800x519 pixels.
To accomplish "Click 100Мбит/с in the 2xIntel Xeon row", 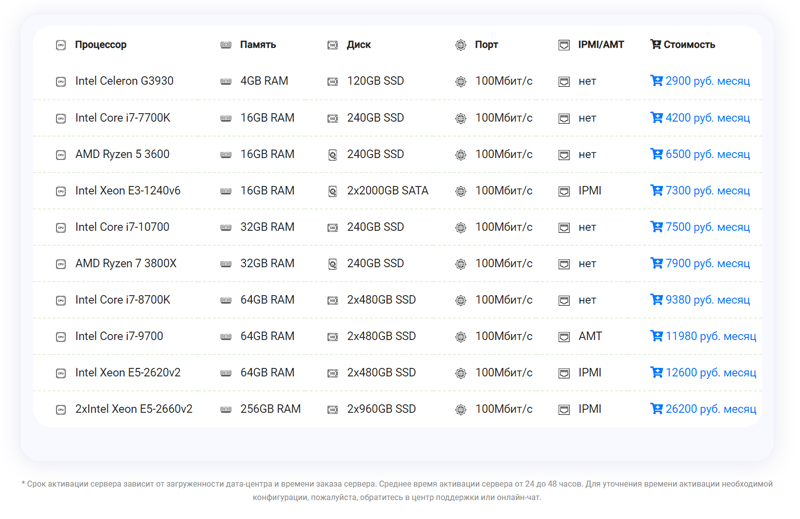I will (504, 409).
